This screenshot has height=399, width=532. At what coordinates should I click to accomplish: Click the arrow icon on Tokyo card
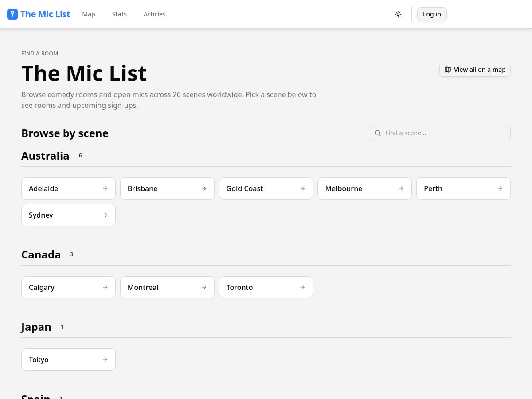point(105,360)
